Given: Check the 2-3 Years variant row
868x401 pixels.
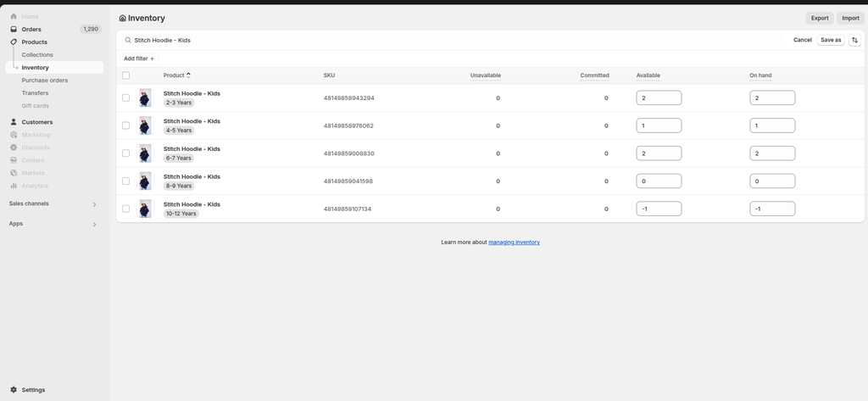Looking at the screenshot, I should coord(126,97).
